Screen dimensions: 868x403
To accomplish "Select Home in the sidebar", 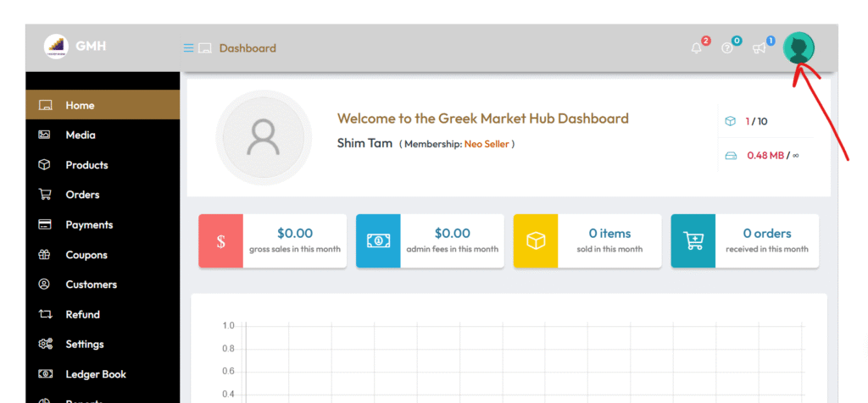I will coord(80,105).
